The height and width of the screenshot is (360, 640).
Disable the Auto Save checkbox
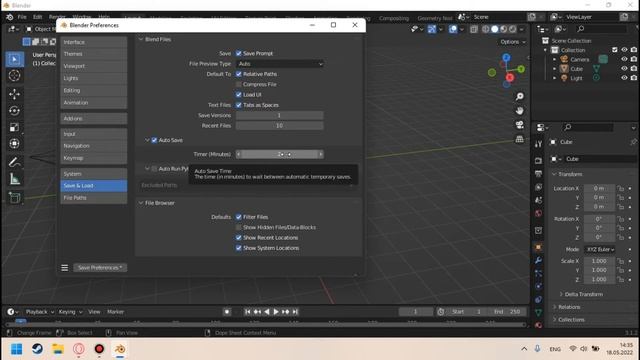(154, 140)
